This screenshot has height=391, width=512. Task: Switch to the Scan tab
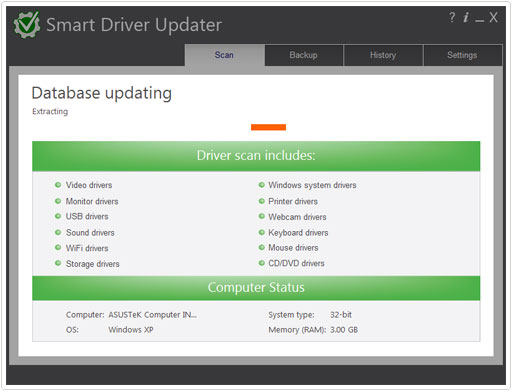[x=224, y=55]
